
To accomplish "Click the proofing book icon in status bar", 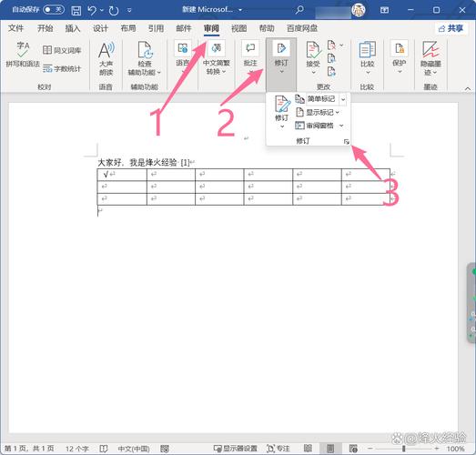I will [x=104, y=449].
